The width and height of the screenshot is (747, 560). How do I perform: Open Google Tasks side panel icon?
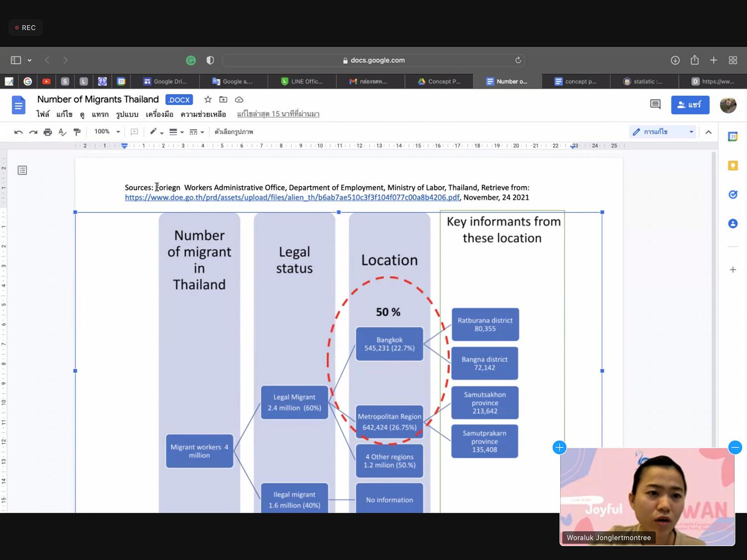click(x=733, y=195)
